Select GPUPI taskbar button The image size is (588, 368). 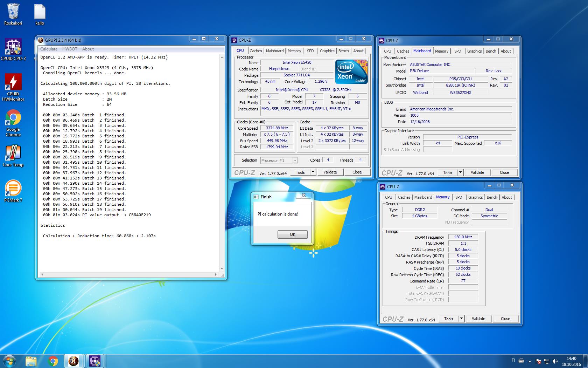coord(73,361)
